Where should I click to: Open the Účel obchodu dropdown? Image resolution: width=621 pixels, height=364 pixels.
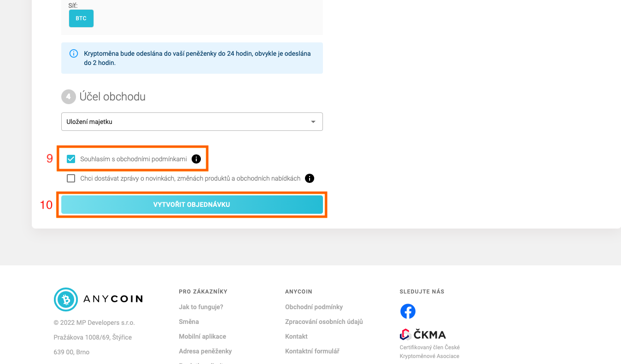click(x=192, y=122)
